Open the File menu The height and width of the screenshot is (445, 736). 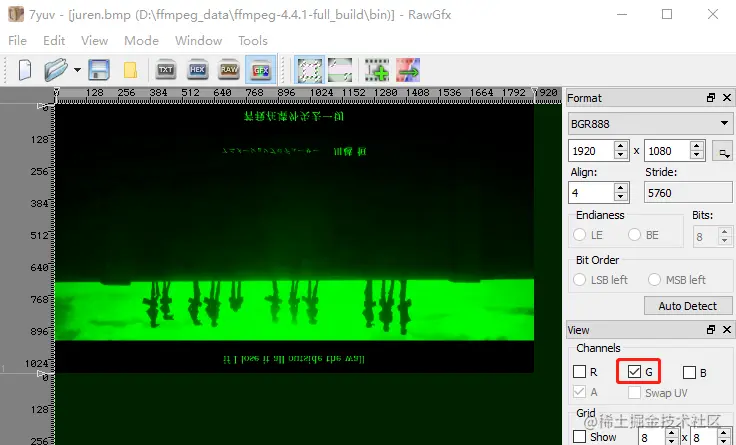coord(17,41)
